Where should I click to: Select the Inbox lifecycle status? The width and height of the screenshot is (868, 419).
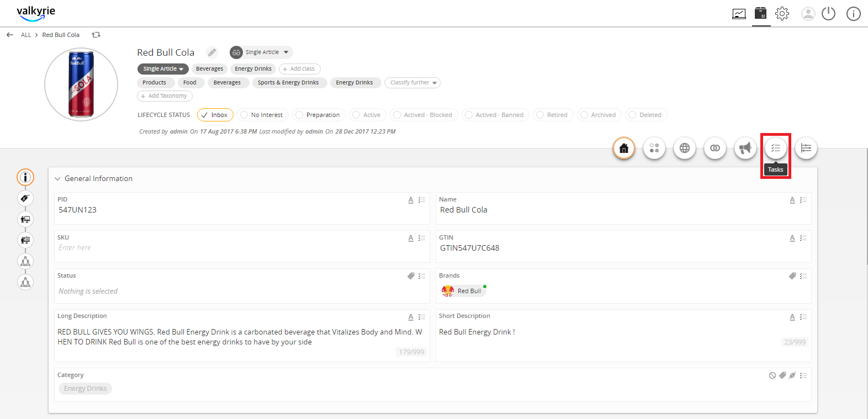[x=215, y=115]
